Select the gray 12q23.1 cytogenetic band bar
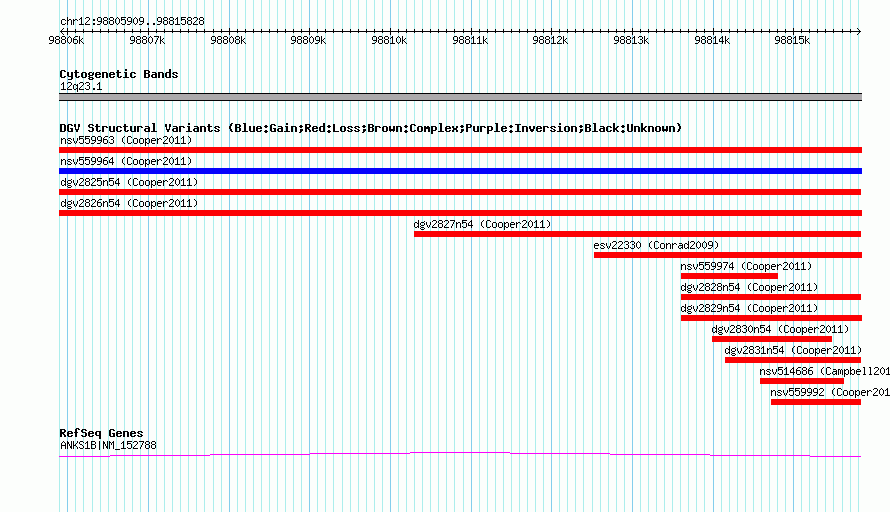The width and height of the screenshot is (890, 512). pyautogui.click(x=460, y=97)
